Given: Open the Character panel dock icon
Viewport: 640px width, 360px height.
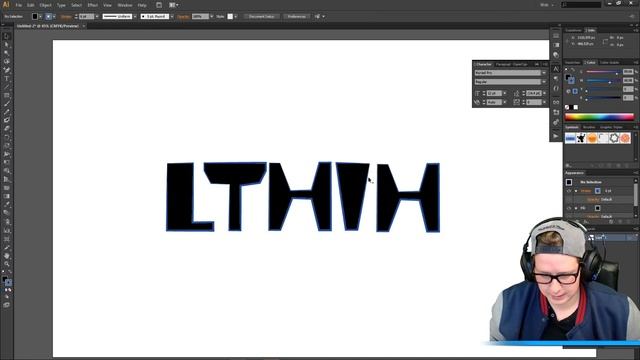Looking at the screenshot, I should (x=556, y=69).
